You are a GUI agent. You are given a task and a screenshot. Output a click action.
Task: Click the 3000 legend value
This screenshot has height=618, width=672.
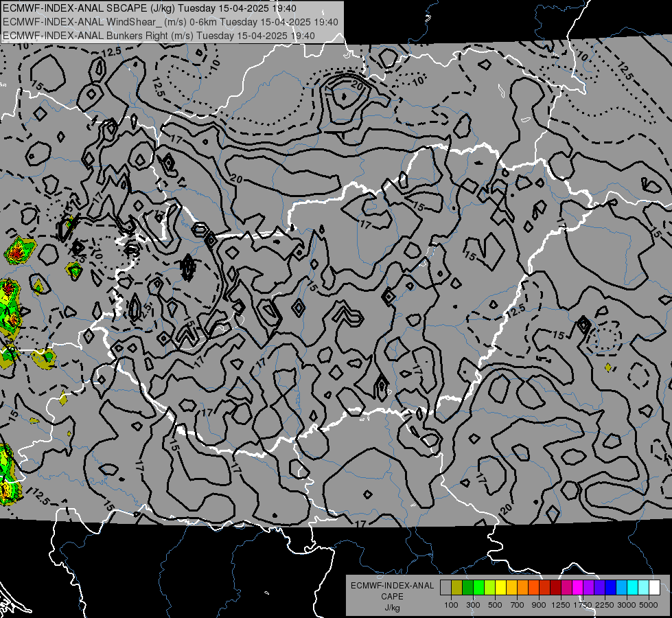[627, 605]
